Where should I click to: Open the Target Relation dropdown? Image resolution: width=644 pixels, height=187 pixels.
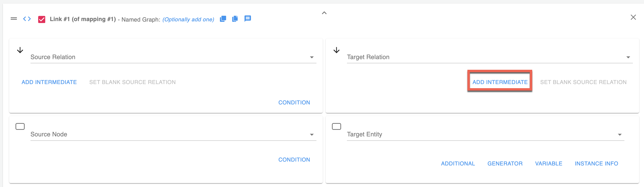coord(628,57)
